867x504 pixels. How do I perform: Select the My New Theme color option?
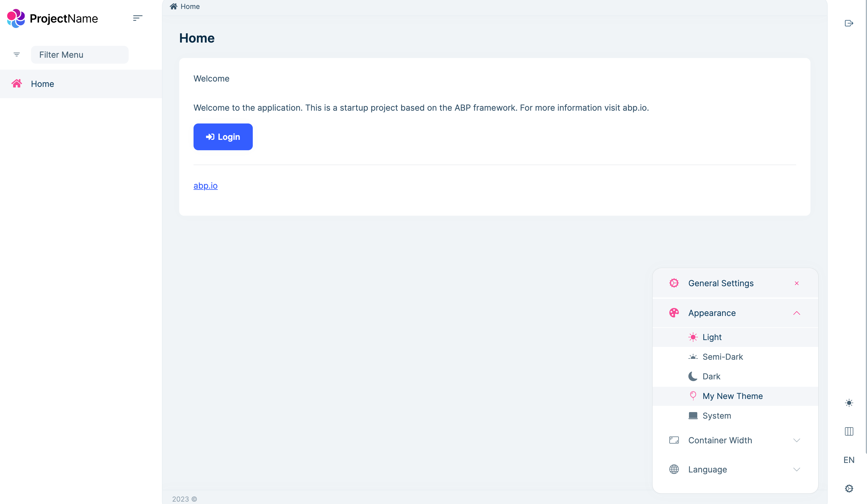(x=732, y=396)
